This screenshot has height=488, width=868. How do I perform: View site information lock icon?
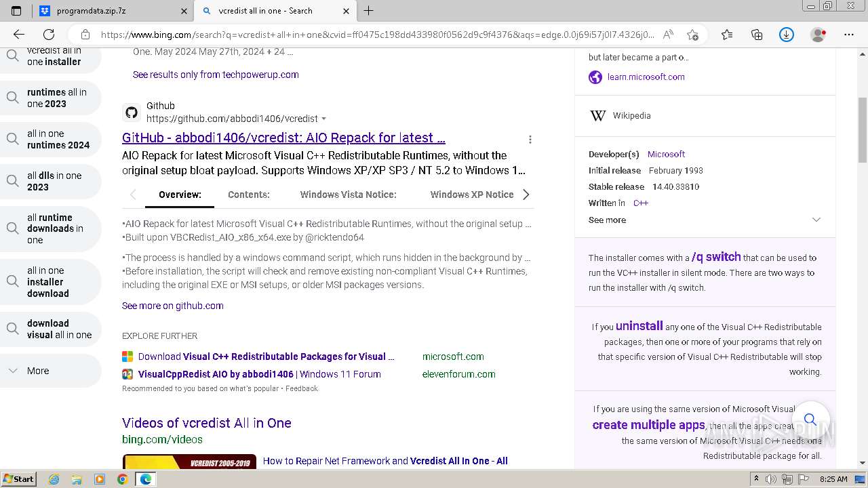(85, 35)
